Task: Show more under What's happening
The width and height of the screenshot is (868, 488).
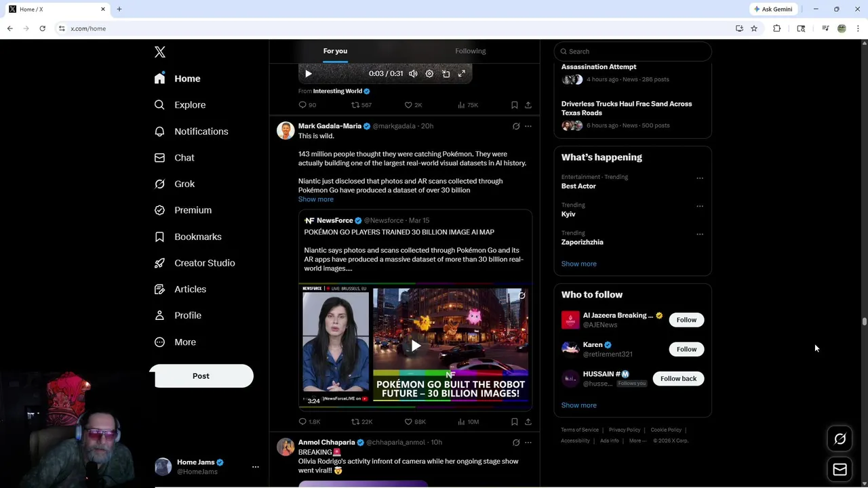Action: point(579,264)
